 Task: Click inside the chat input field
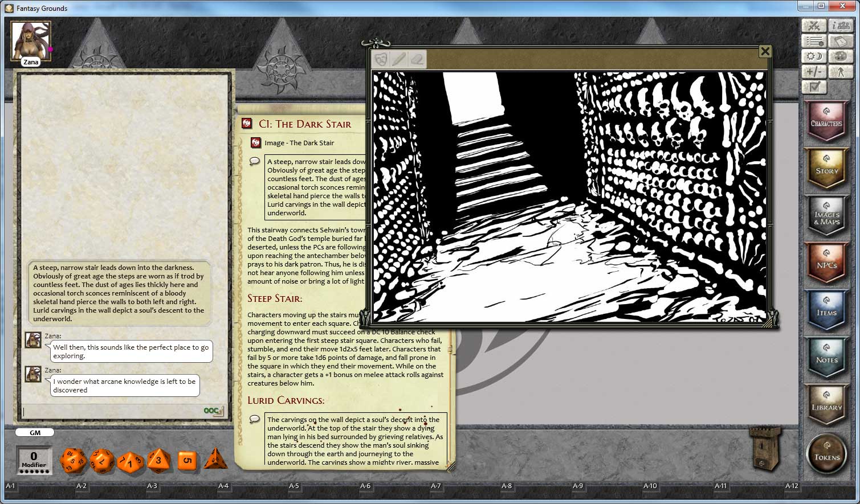click(114, 411)
